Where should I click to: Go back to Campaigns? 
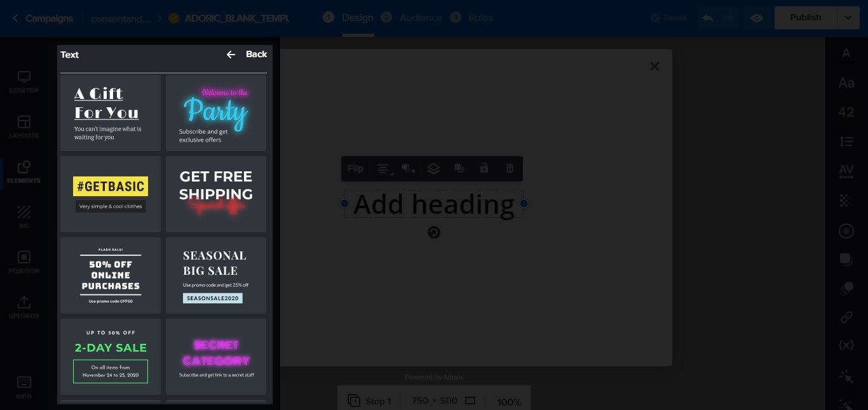(x=43, y=18)
